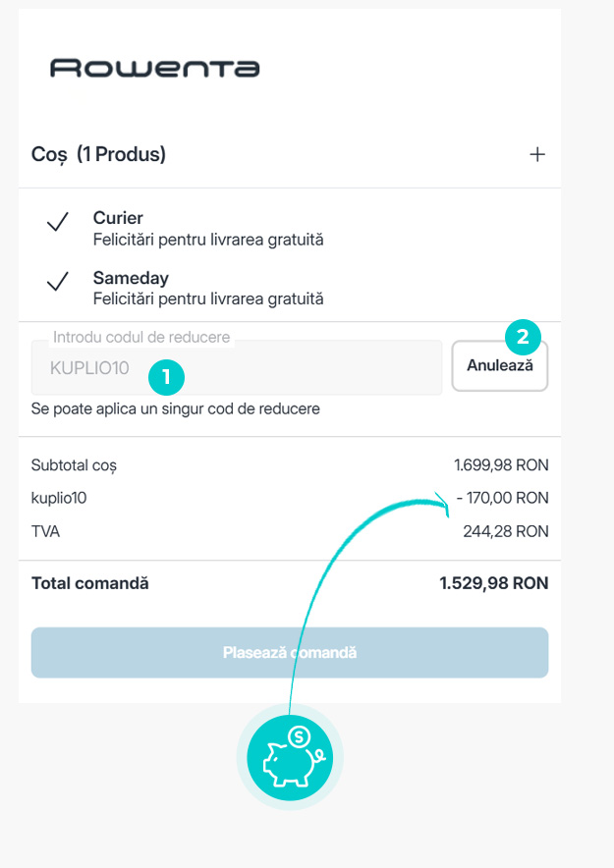Click the total value 1.529,98 RON
This screenshot has height=868, width=614.
tap(493, 583)
